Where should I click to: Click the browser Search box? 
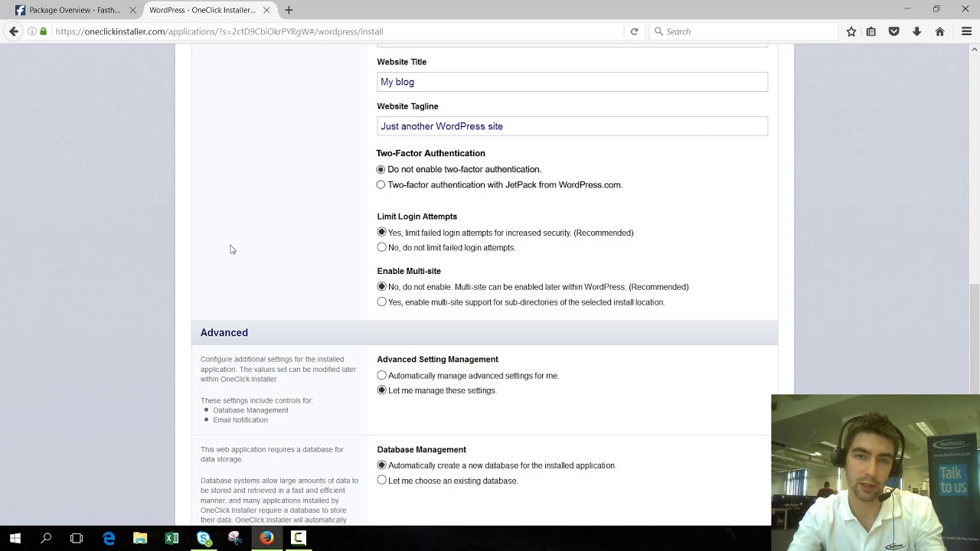pos(743,31)
